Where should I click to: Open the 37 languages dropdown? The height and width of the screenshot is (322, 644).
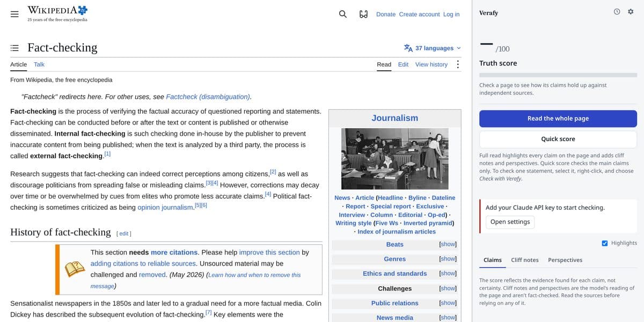[433, 48]
